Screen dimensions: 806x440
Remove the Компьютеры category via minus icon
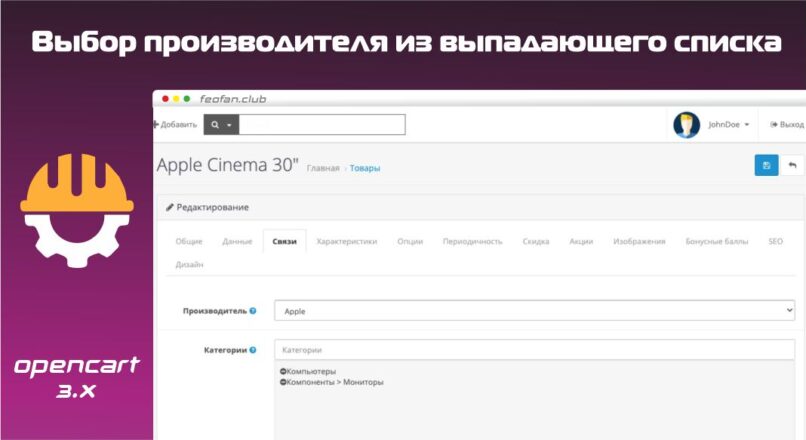283,371
